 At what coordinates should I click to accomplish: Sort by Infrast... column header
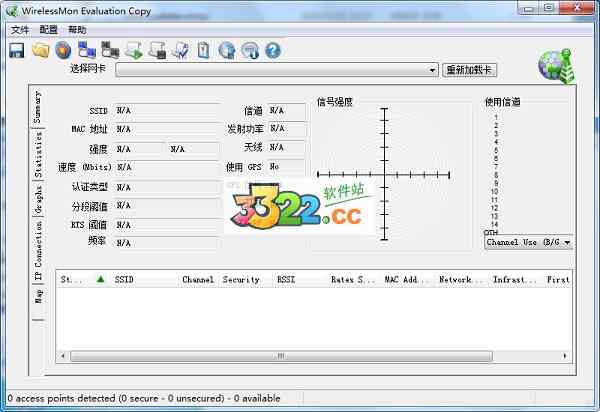pos(514,280)
